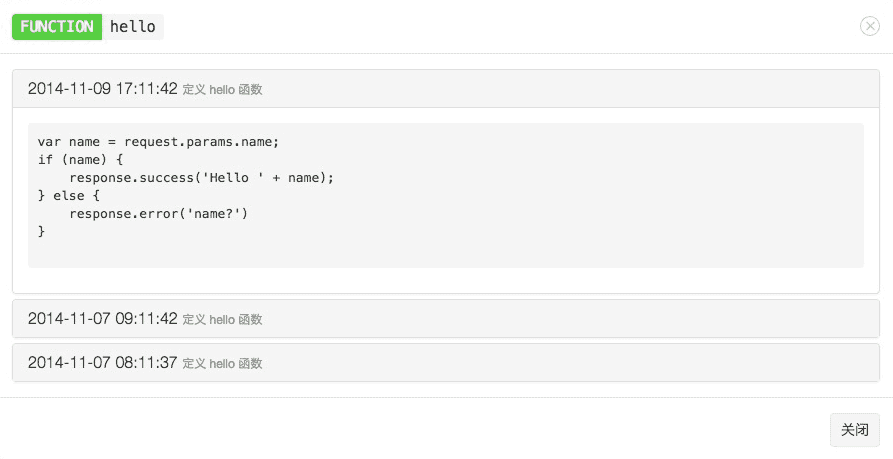Screen dimensions: 893x459
Task: Click the response.success code line
Action: 201,177
